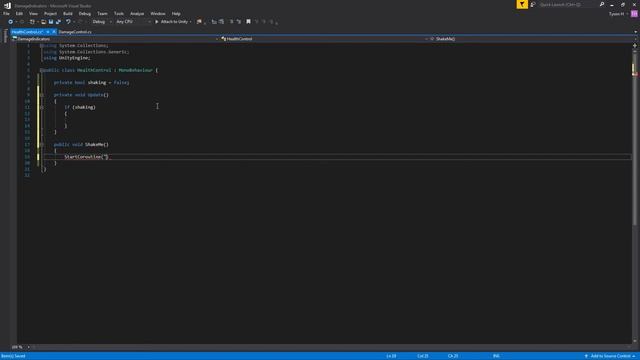
Task: Open the Tools menu
Action: coord(119,14)
